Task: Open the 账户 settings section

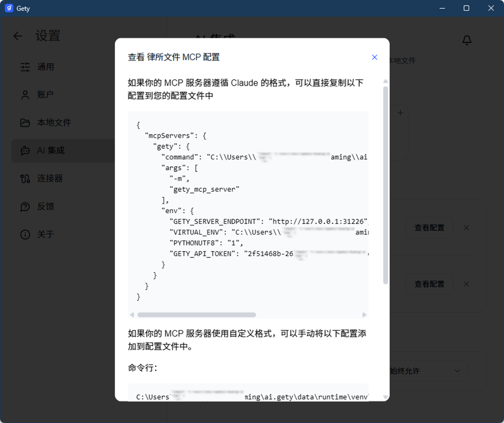Action: [x=63, y=95]
